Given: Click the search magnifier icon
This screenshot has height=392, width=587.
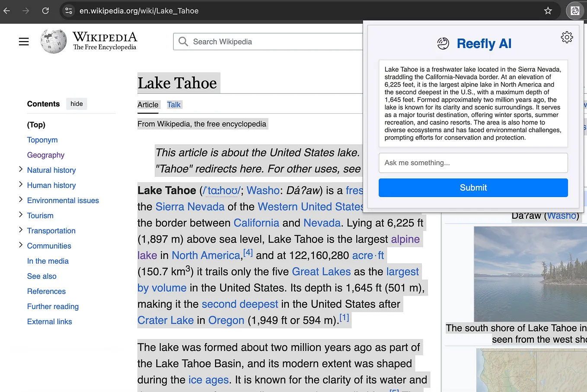Looking at the screenshot, I should [183, 41].
